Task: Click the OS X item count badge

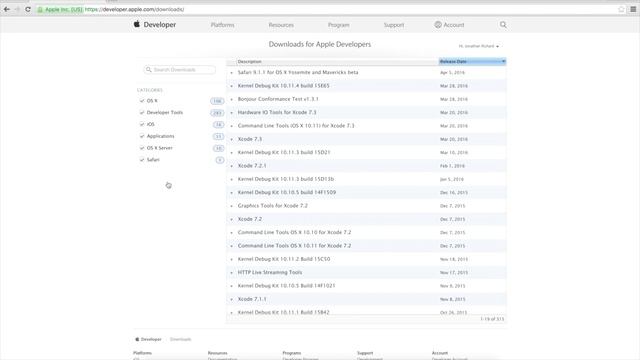Action: click(x=217, y=101)
